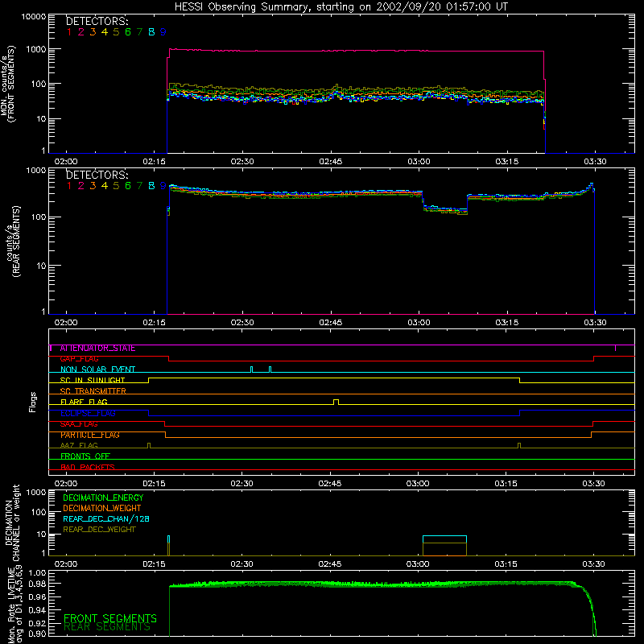Click the ATTENUATOR_STATE flag label
The height and width of the screenshot is (644, 644).
97,349
